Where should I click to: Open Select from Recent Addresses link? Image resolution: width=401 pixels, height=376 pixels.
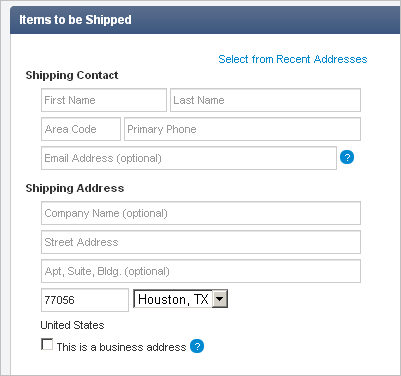coord(293,59)
